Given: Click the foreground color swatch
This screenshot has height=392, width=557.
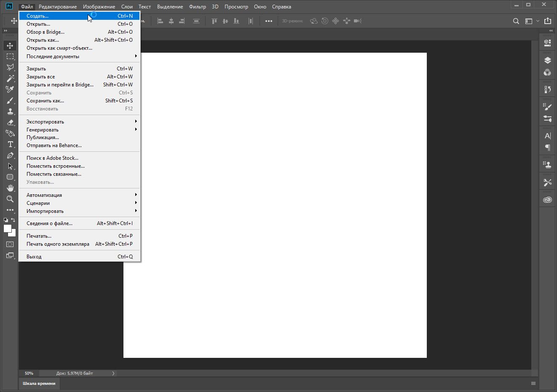Looking at the screenshot, I should pos(7,228).
